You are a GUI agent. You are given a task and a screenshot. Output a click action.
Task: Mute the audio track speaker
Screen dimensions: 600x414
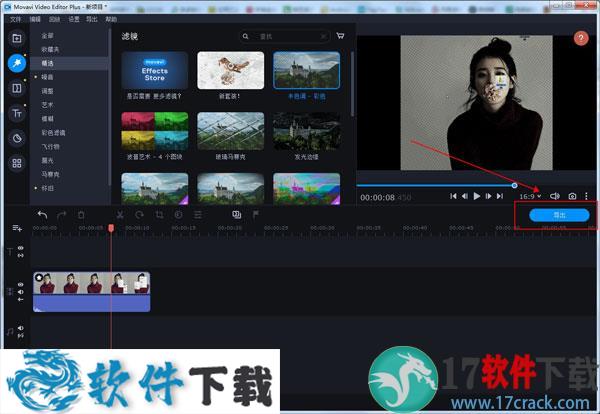point(21,328)
